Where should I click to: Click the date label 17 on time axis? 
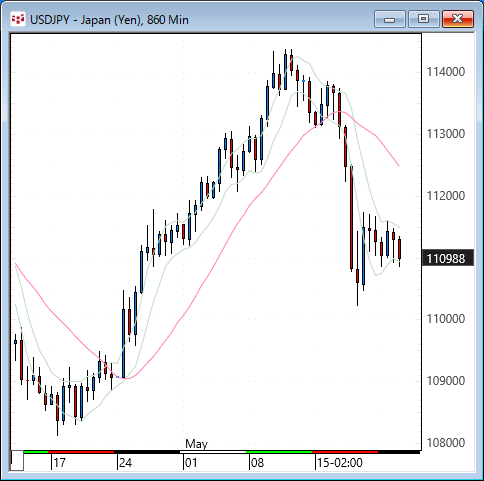tap(60, 463)
